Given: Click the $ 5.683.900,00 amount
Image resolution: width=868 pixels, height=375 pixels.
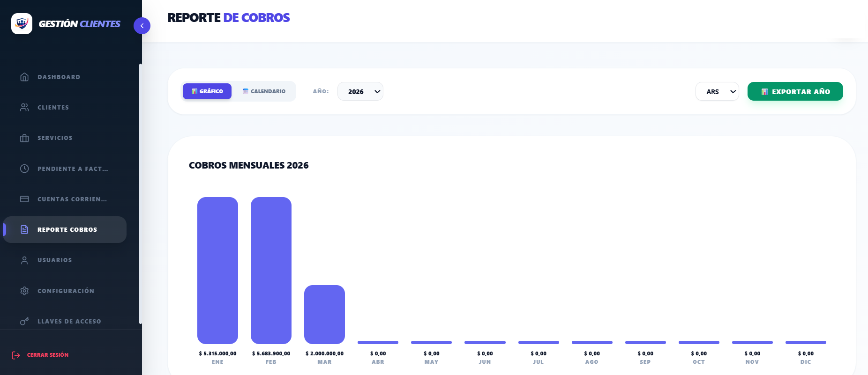Looking at the screenshot, I should pos(271,353).
